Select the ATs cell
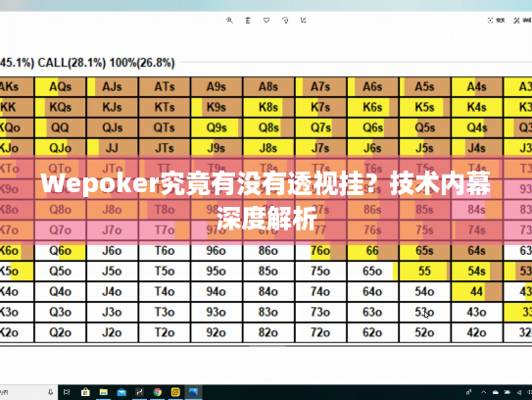 click(x=165, y=87)
